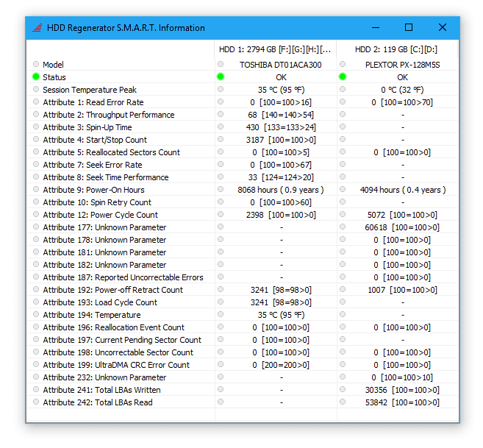Click the indicator next to Attribute 5: Reallocated Sectors Count

tap(36, 152)
